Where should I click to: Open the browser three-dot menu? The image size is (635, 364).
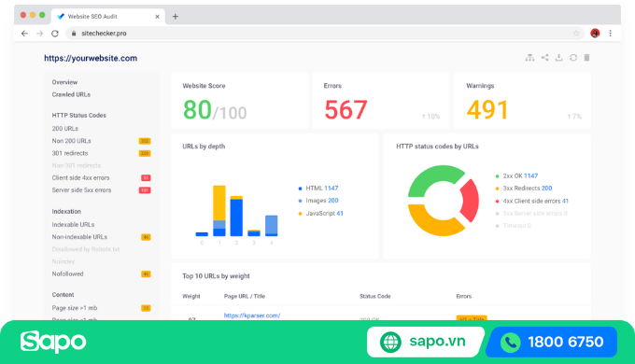611,34
